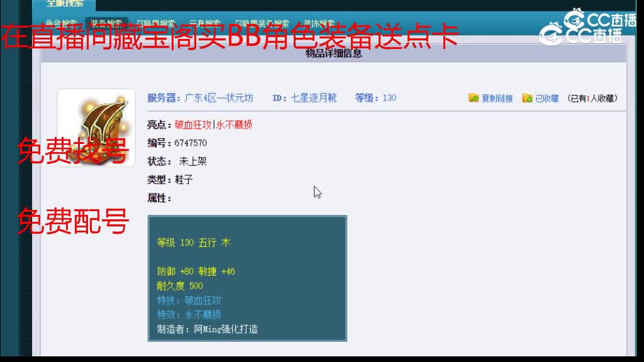Select the 装备搜索 tab
The width and height of the screenshot is (644, 362).
coord(108,20)
